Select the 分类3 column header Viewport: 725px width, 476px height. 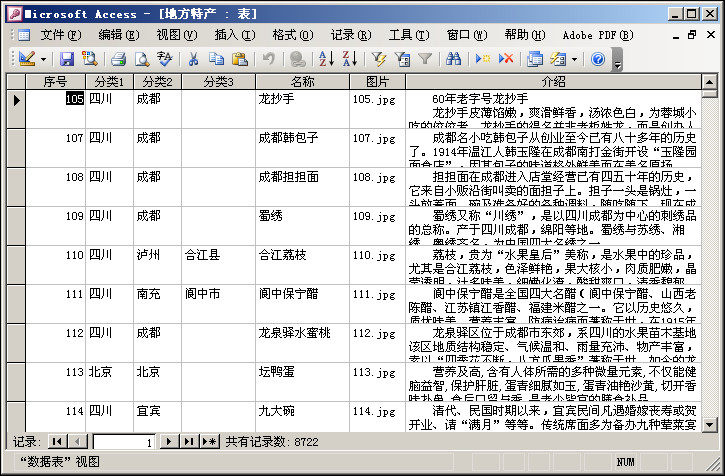pos(219,82)
